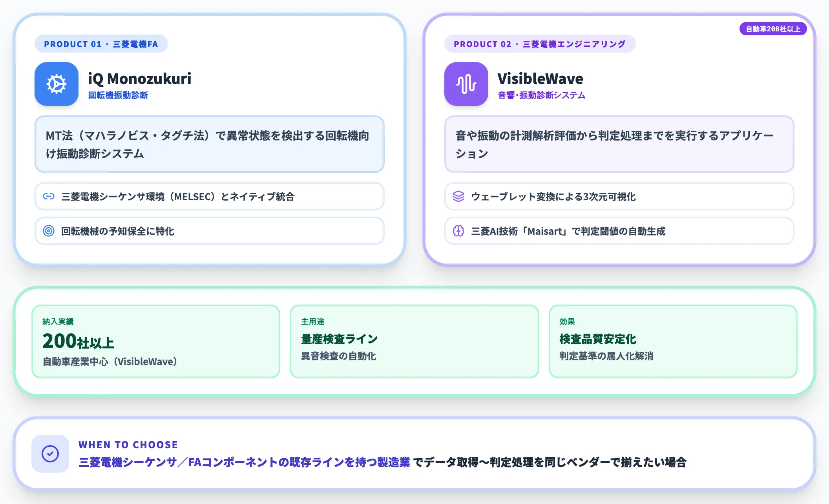Click the layers icon beside ウェーブレット変換
The width and height of the screenshot is (829, 504).
pyautogui.click(x=458, y=196)
